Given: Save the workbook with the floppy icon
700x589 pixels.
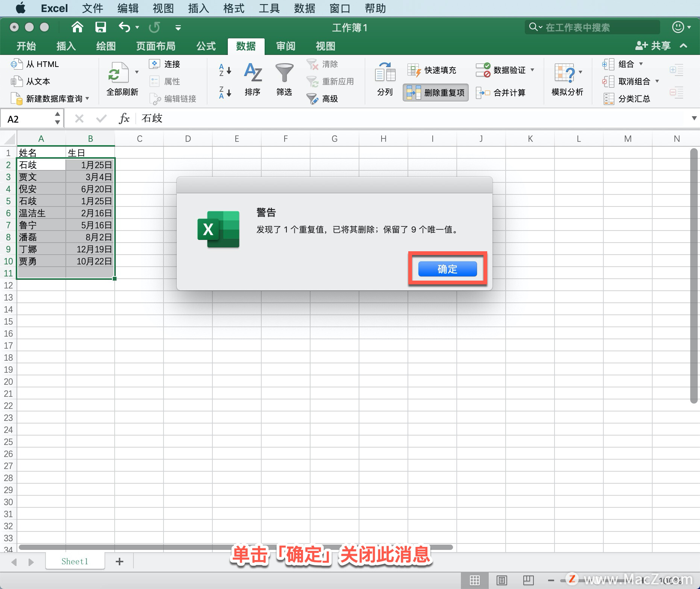Looking at the screenshot, I should click(x=101, y=27).
